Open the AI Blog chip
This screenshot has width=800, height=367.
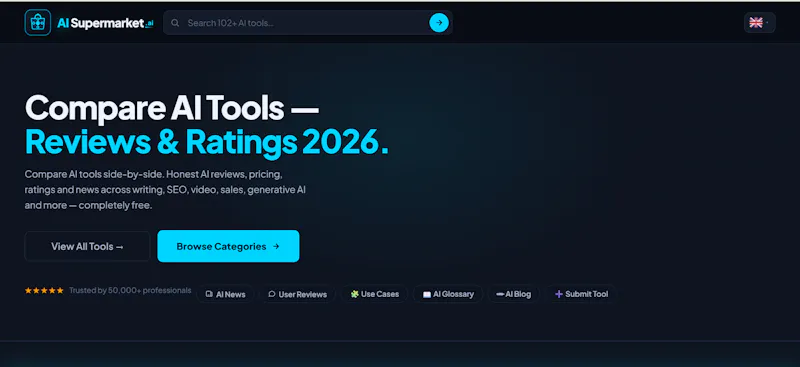[513, 294]
